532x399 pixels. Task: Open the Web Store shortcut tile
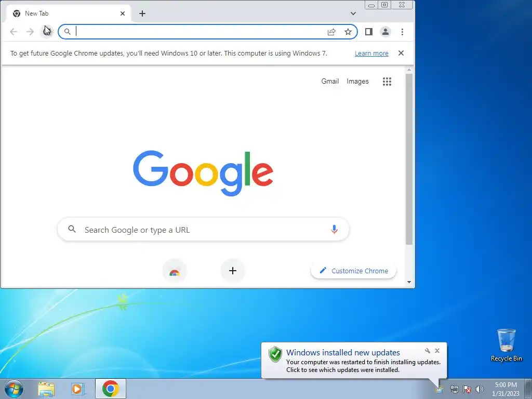pyautogui.click(x=175, y=271)
